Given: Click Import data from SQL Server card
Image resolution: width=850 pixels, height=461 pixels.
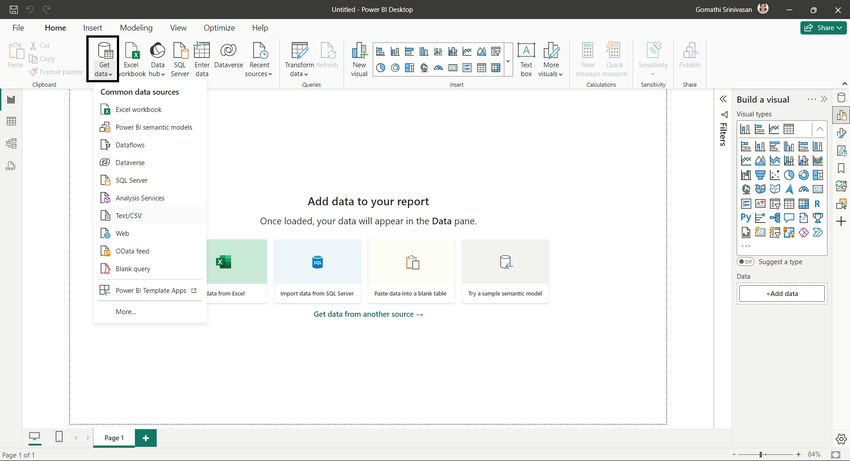Looking at the screenshot, I should (317, 271).
